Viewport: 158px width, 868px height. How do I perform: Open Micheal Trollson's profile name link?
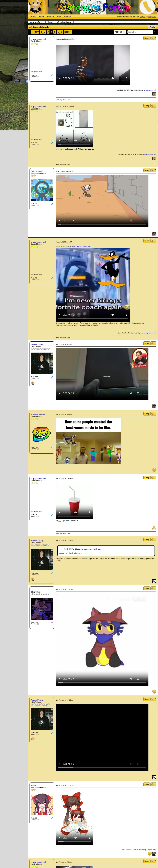[38, 415]
